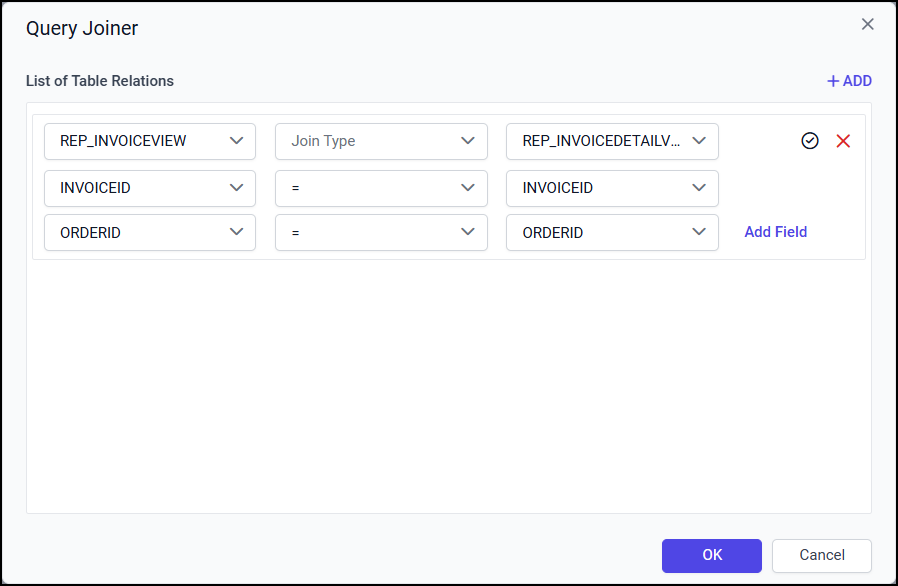The height and width of the screenshot is (586, 898).
Task: Click the Query Joiner dialog title
Action: [x=82, y=28]
